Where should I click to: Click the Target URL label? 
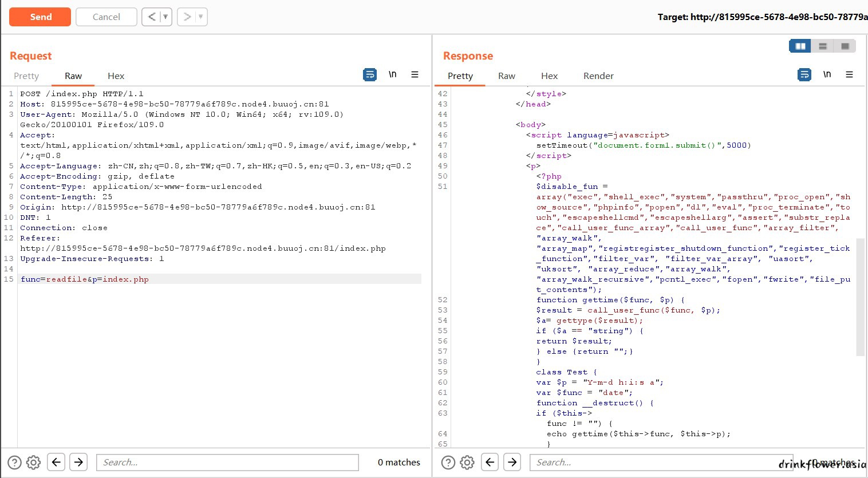coord(763,17)
